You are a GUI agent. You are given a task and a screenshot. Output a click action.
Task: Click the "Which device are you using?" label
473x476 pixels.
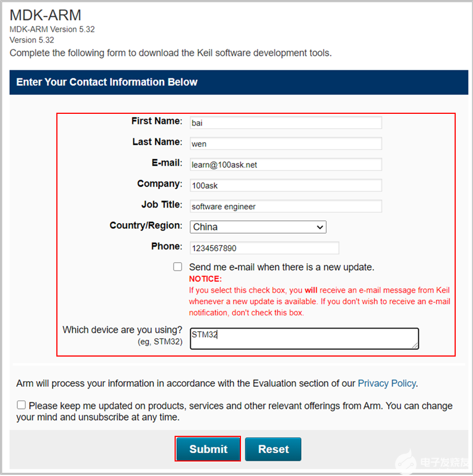[122, 330]
